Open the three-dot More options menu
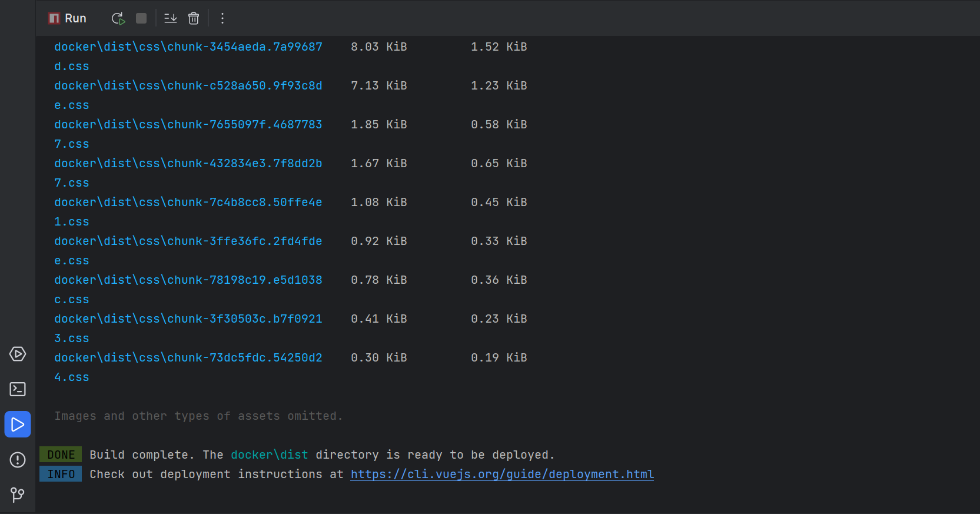 (x=222, y=19)
